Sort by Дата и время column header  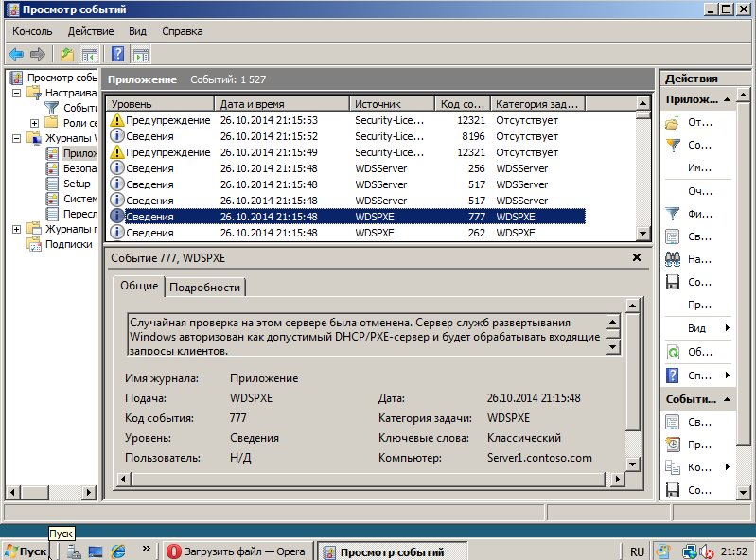(282, 104)
